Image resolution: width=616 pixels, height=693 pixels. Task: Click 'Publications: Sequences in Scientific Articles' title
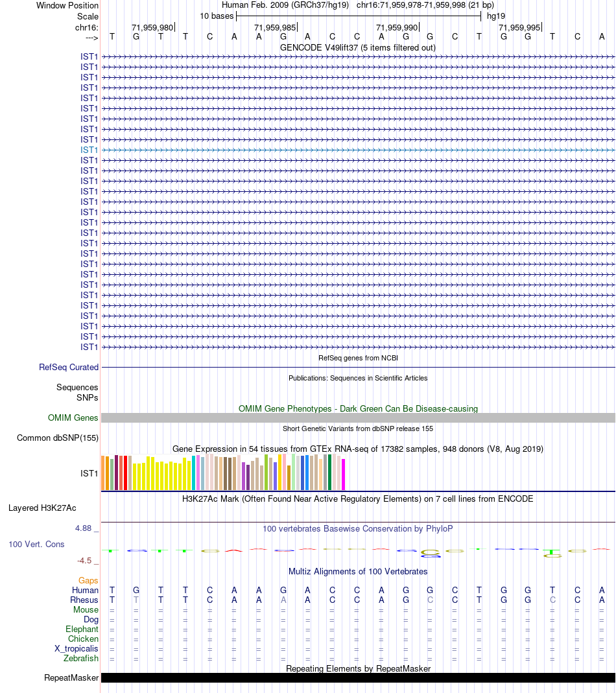(358, 378)
